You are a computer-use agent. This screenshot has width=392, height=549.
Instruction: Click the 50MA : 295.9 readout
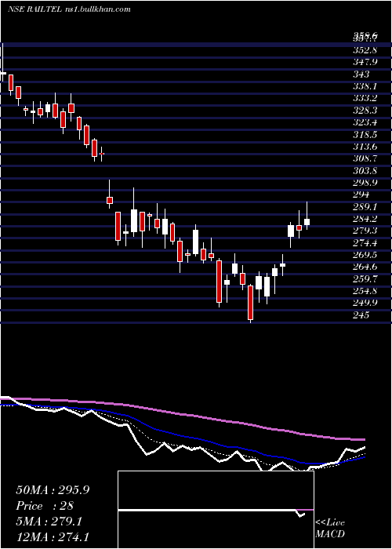coord(53,490)
